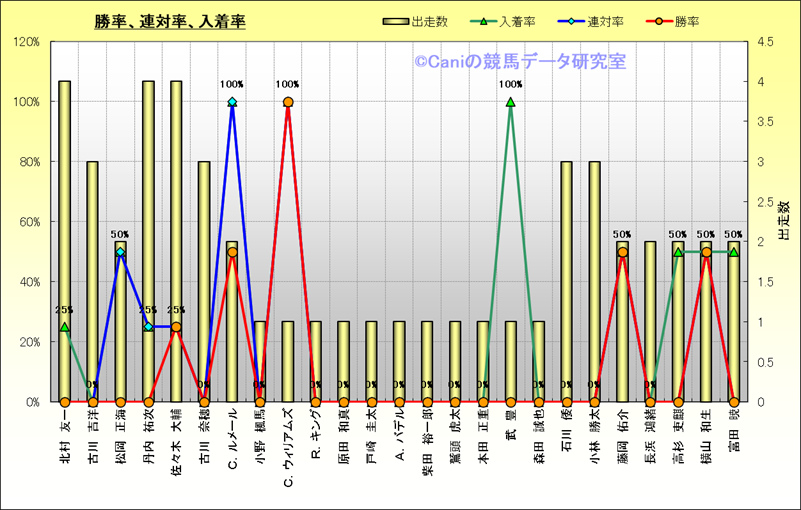
Task: Select the 50% orange point for 藤岡 佑介
Action: [x=622, y=252]
